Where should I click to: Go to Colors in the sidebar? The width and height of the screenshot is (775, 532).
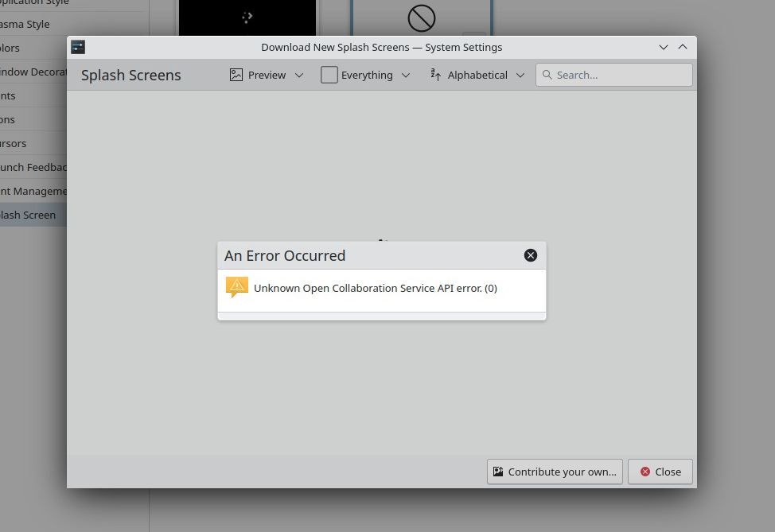(x=11, y=48)
